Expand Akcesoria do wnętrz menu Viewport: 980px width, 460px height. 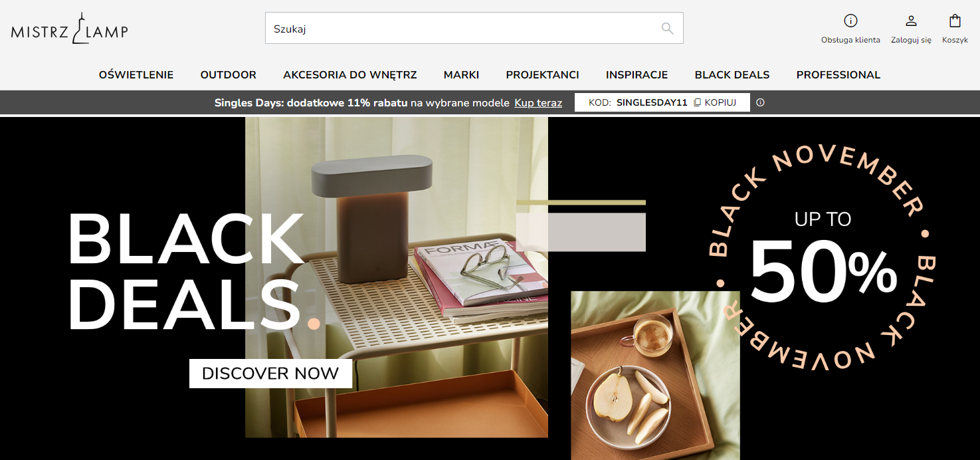click(x=350, y=75)
